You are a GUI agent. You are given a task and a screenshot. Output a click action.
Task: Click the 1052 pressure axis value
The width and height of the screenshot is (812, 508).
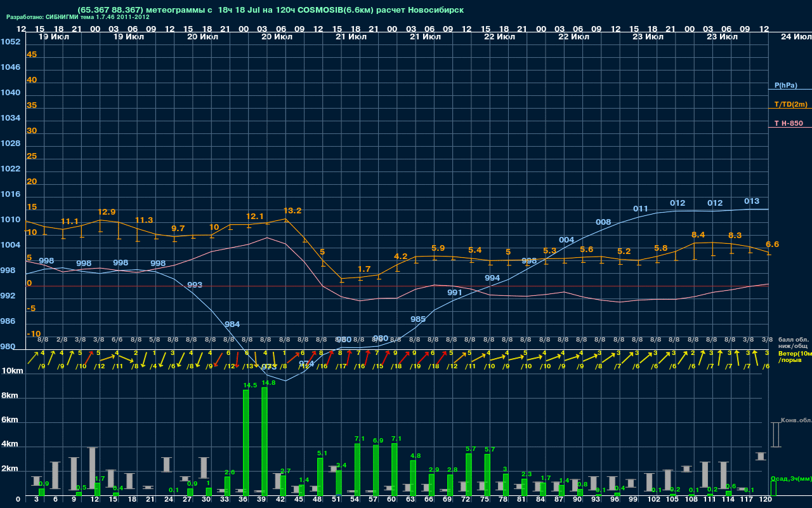(x=10, y=42)
